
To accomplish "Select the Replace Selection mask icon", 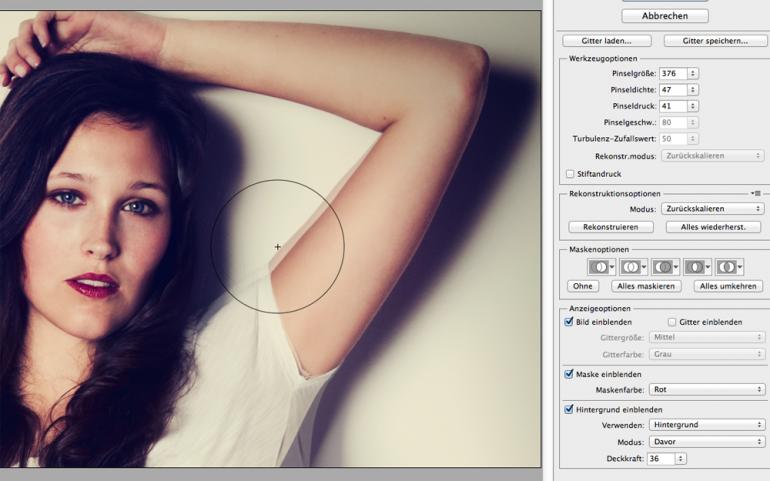I will 602,267.
